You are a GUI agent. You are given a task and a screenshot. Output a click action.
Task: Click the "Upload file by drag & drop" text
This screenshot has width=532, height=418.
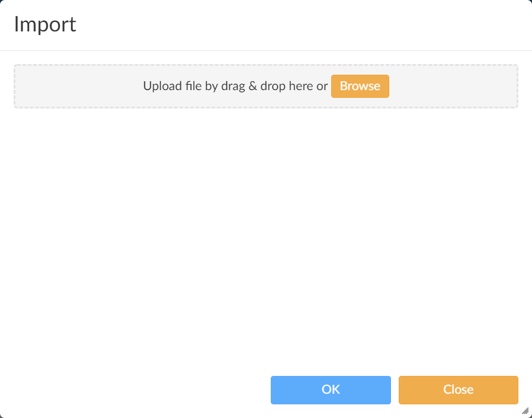235,86
